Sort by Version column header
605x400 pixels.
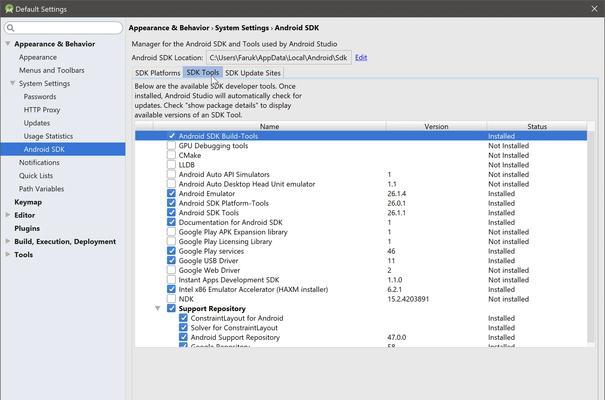click(436, 126)
